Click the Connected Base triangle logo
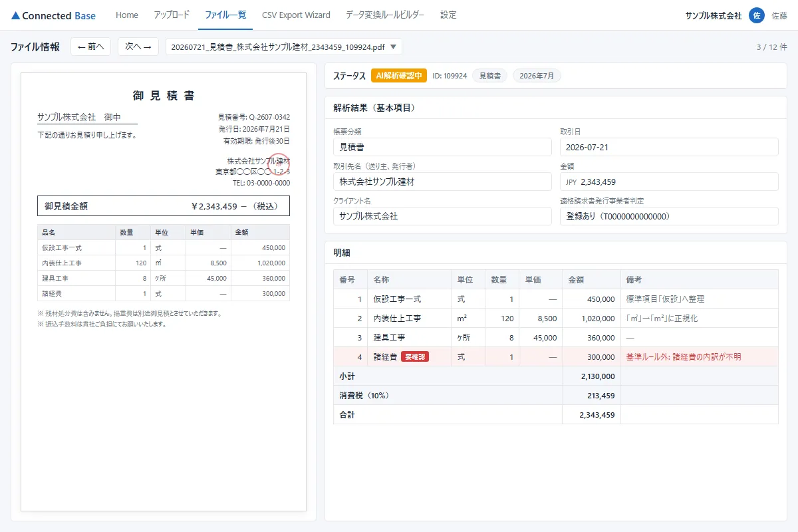Screen dimensions: 798x532 (16, 15)
